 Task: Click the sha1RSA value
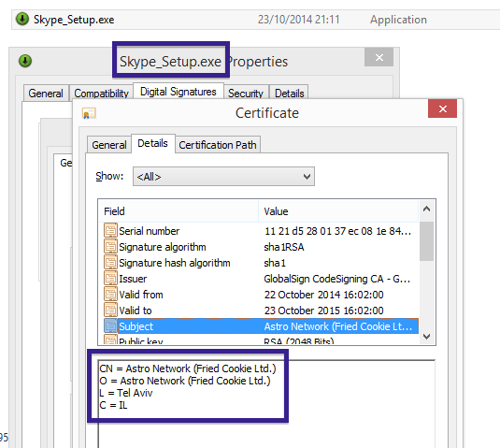[x=284, y=247]
